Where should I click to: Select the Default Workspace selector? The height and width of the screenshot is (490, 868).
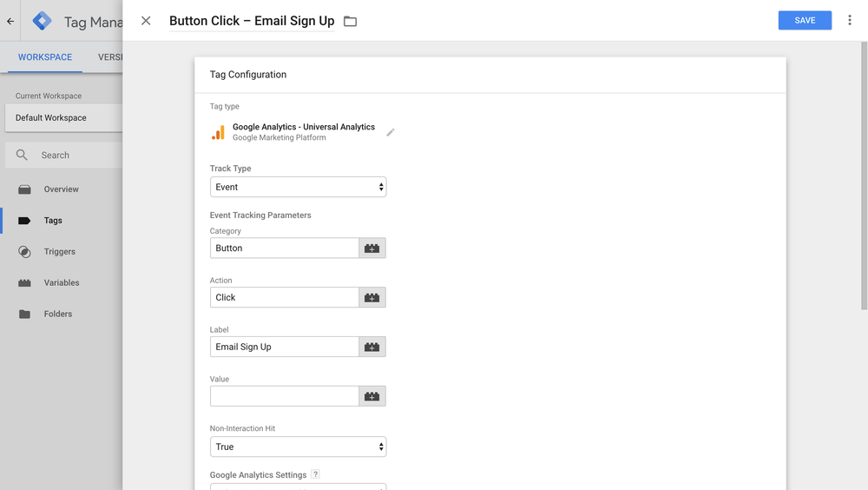click(63, 117)
